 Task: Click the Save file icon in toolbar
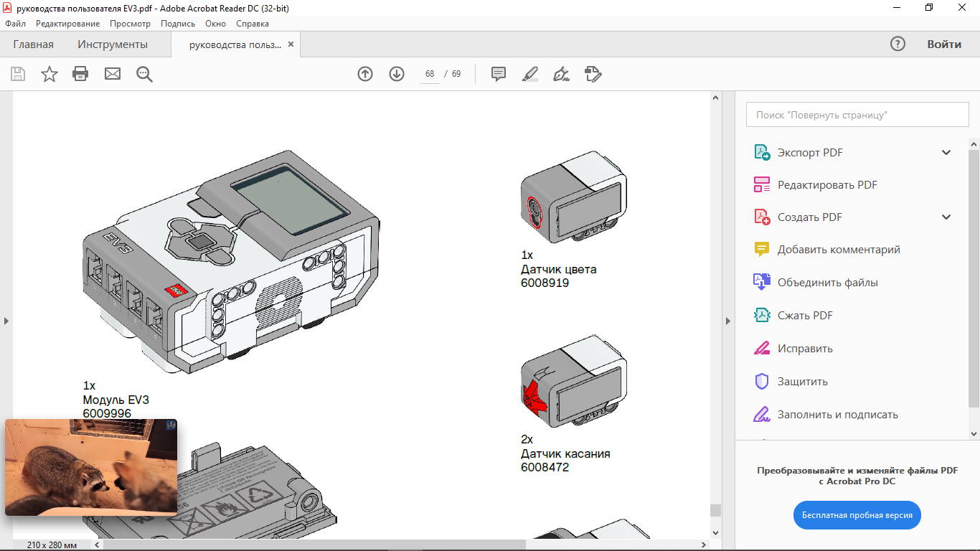(x=18, y=74)
